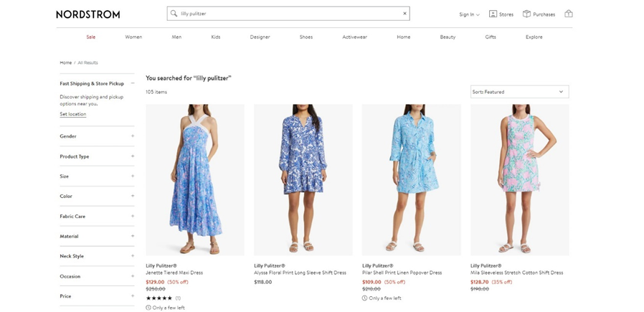Open the Purchases box icon
Image resolution: width=644 pixels, height=312 pixels.
tap(526, 14)
